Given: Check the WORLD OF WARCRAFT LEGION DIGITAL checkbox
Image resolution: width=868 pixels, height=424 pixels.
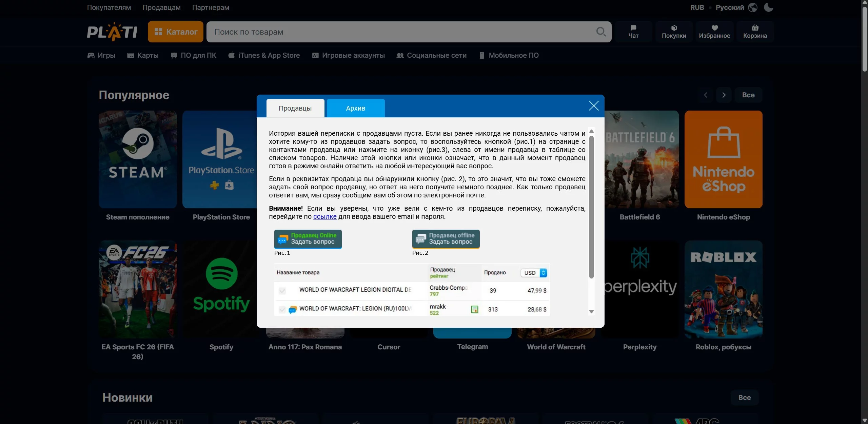Looking at the screenshot, I should pos(282,291).
